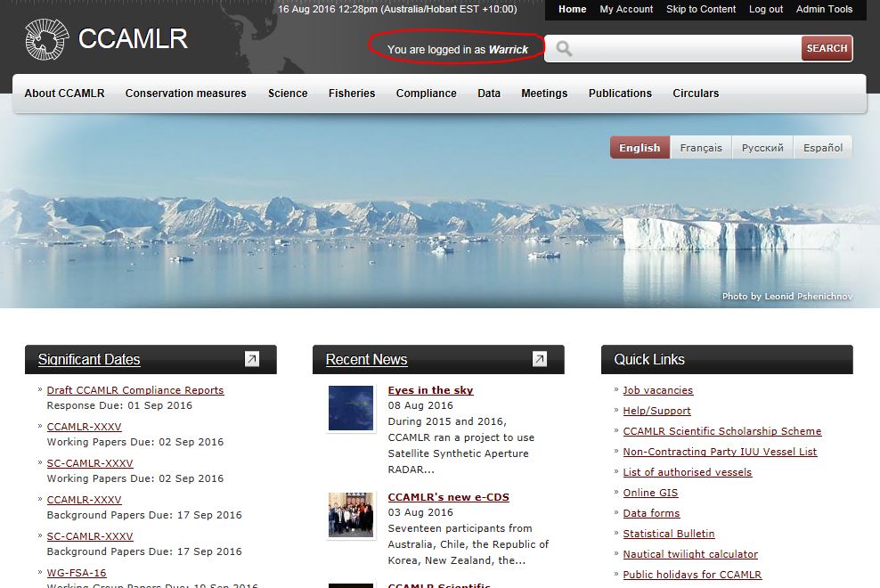880x588 pixels.
Task: Click 'Response Due: 01 Sep 2016' text
Action: pyautogui.click(x=119, y=405)
